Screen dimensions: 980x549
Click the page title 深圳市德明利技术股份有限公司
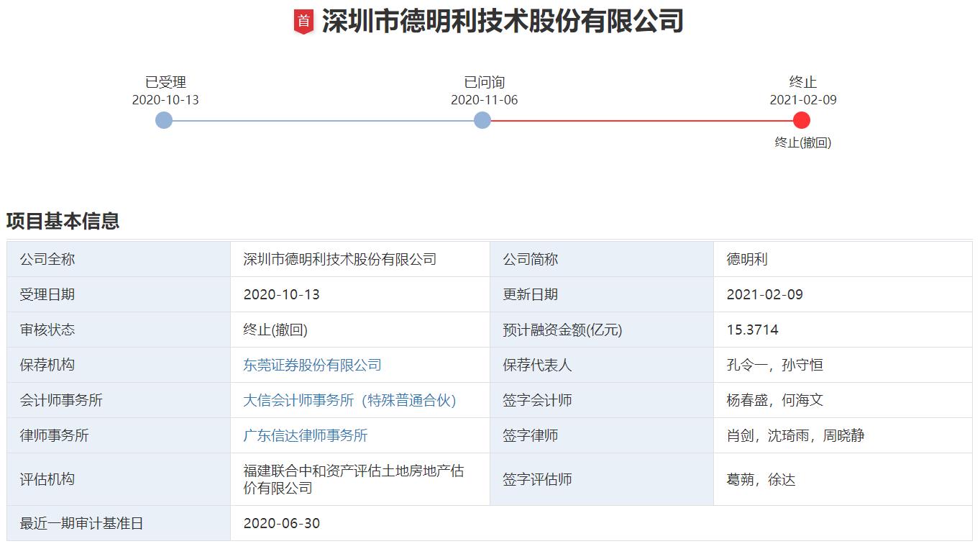(502, 22)
